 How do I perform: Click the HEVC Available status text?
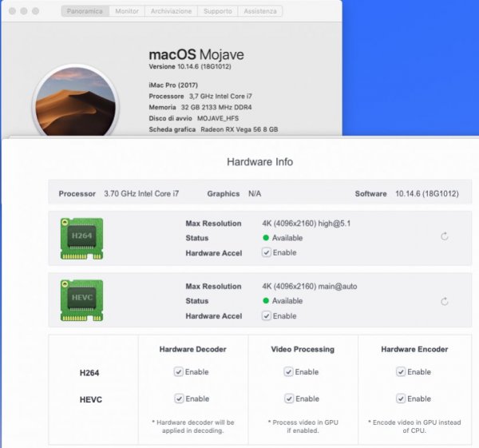[x=287, y=301]
